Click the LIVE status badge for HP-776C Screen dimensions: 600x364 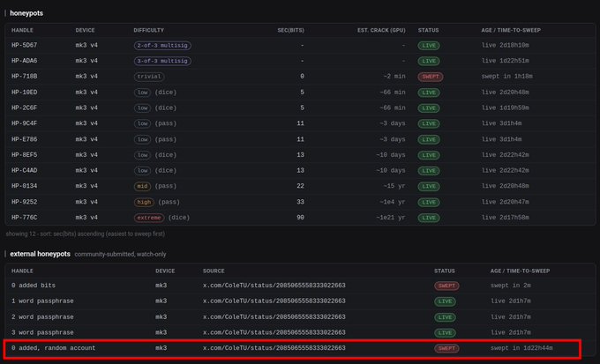[x=429, y=218]
